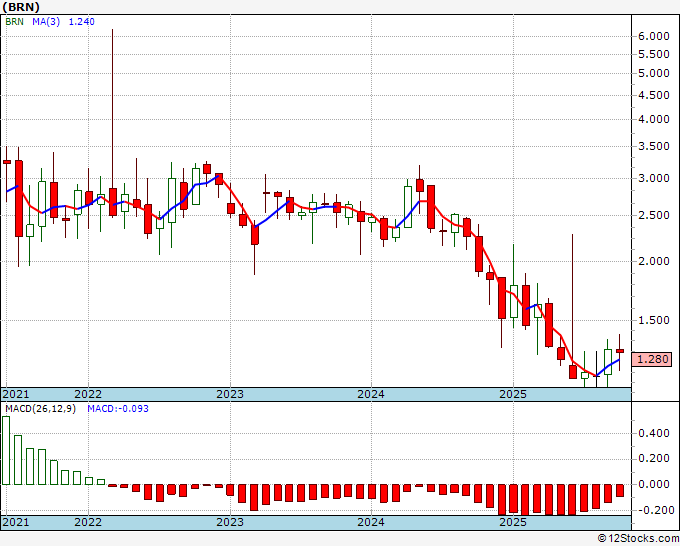Click the (BRN) chart title
This screenshot has height=546, width=680.
[x=21, y=7]
